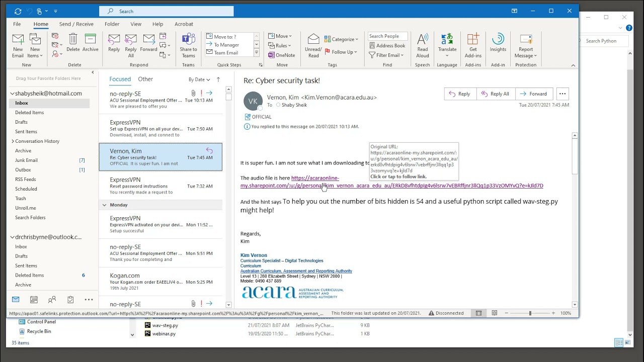Click the Get Add-ins icon
The height and width of the screenshot is (362, 644).
(473, 46)
